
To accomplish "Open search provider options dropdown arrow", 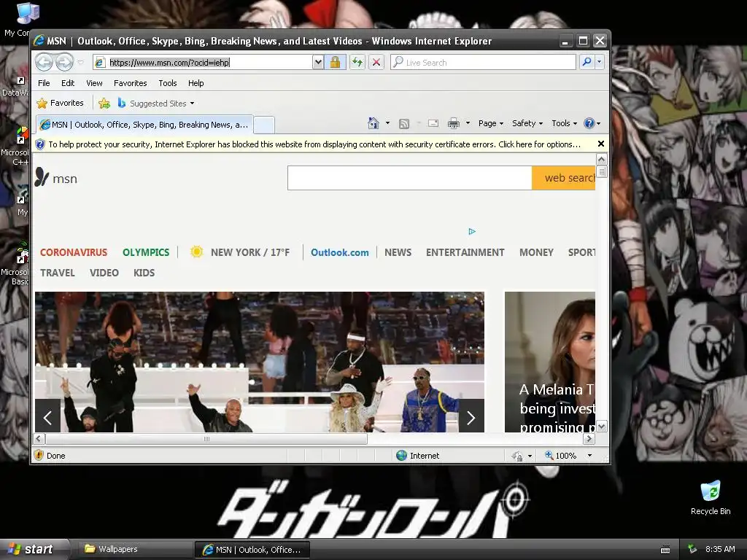I will [600, 62].
